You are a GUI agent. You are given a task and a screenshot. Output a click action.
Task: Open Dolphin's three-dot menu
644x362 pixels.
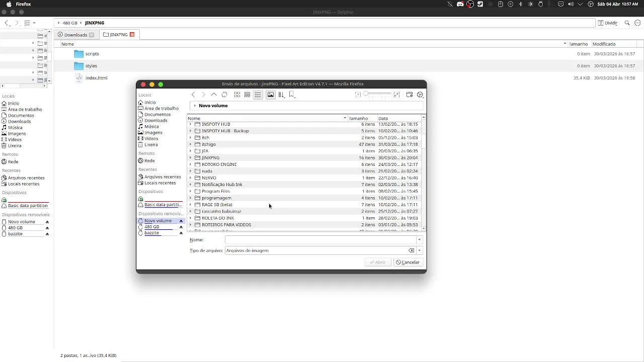(638, 23)
